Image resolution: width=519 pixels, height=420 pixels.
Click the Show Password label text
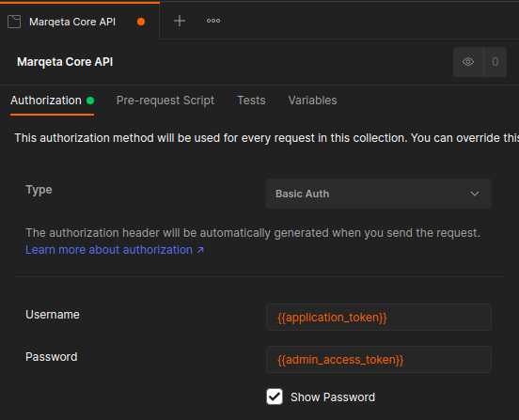click(333, 397)
